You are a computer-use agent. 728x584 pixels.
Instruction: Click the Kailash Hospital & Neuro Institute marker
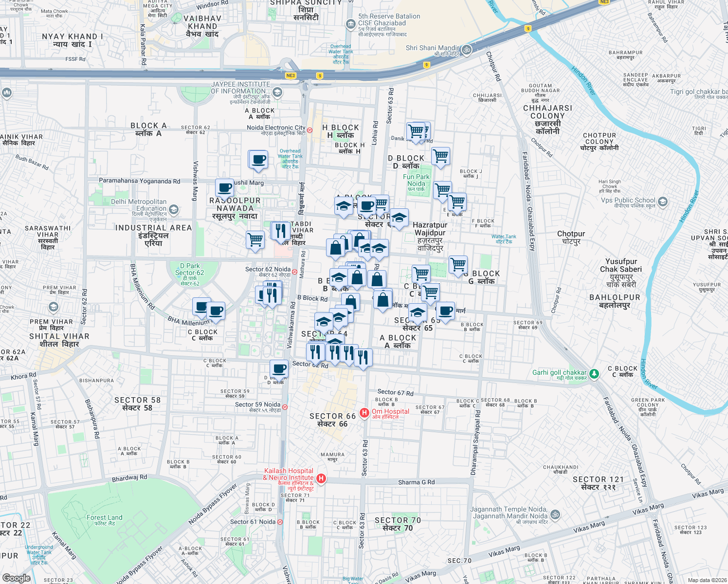pyautogui.click(x=321, y=478)
